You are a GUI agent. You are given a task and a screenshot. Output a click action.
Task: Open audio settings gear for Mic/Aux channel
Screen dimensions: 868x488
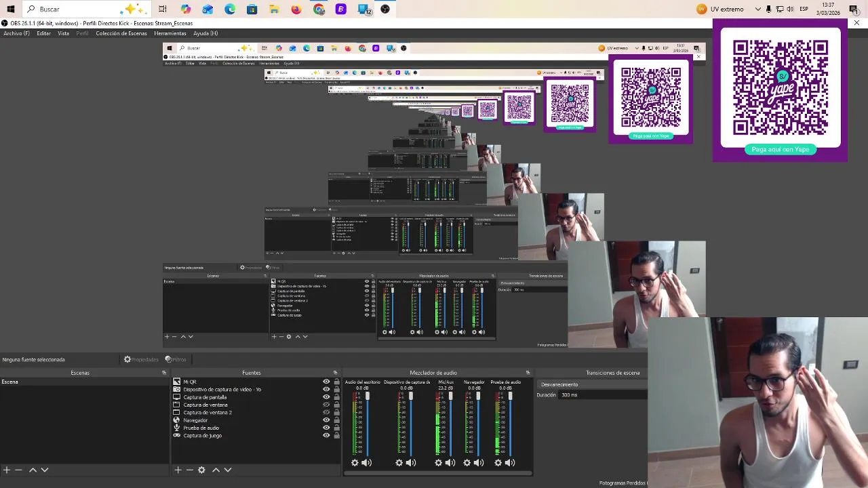(438, 462)
